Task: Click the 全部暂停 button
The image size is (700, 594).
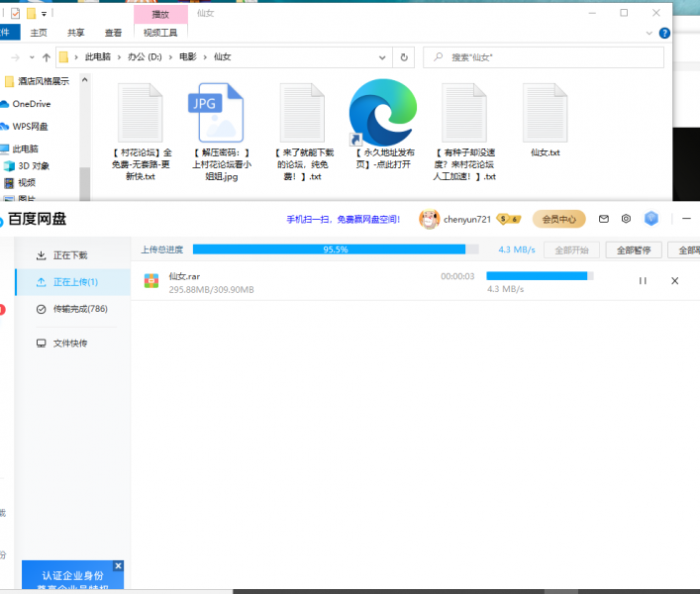Action: [x=633, y=250]
